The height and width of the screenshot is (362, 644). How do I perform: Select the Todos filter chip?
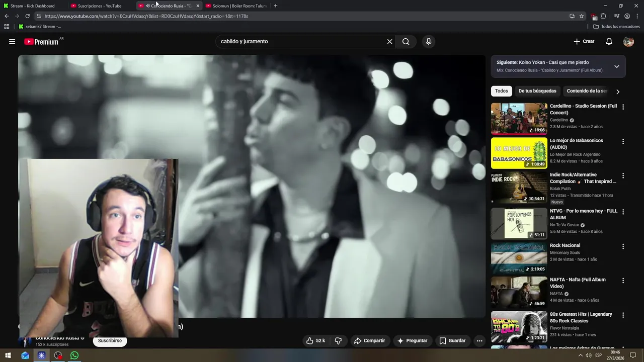(x=501, y=91)
